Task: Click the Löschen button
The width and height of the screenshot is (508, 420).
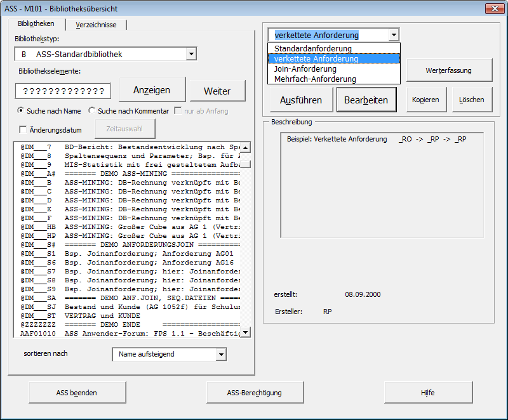Action: point(472,100)
